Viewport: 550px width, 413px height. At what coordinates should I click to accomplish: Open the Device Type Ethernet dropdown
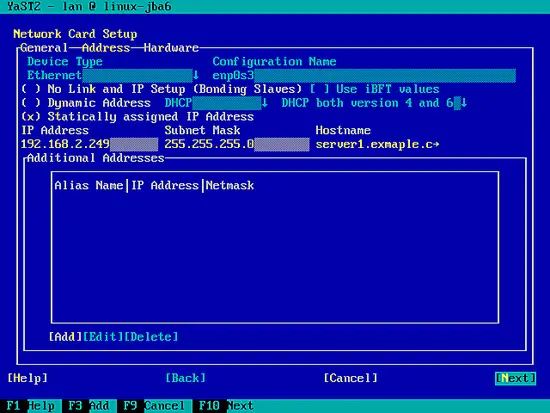point(113,75)
